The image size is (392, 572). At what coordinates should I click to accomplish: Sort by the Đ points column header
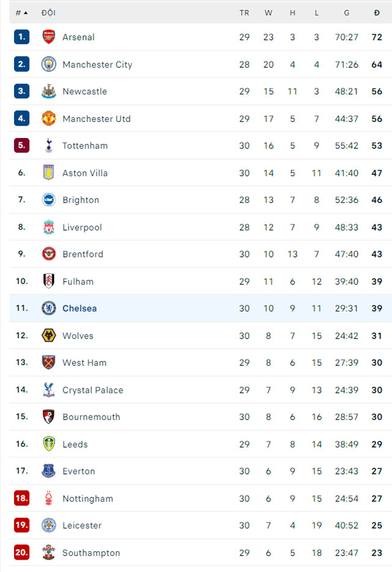click(377, 12)
